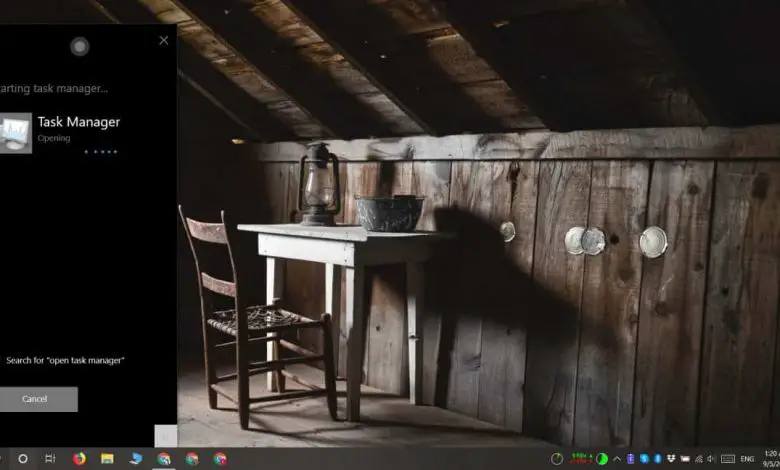Click the gray circular gauge tray icon
Screen dimensions: 780x470
coord(557,459)
